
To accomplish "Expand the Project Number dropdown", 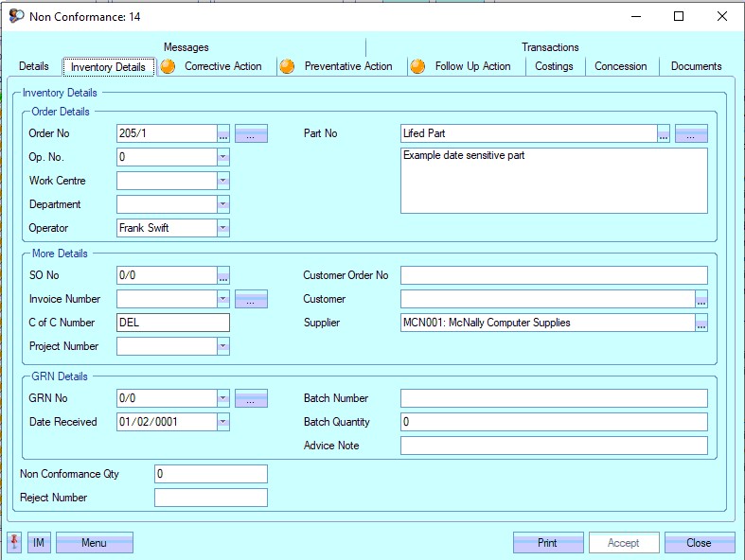I will coord(222,346).
